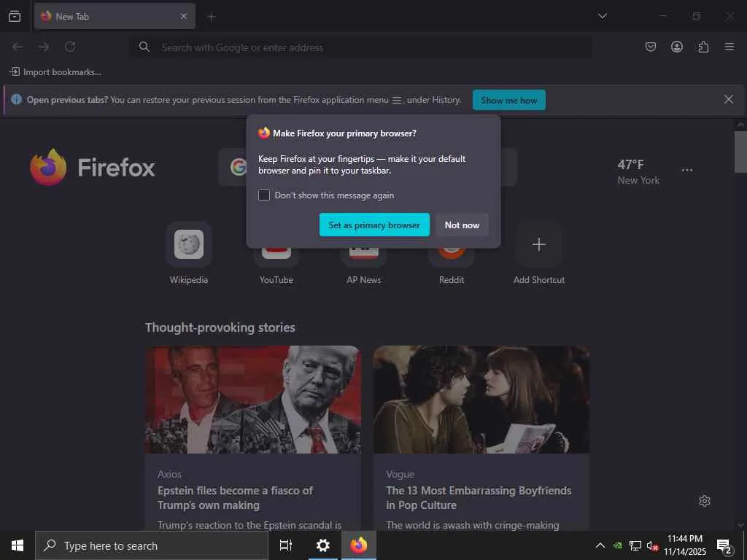
Task: Open the new tab personalize gear icon
Action: coord(705,501)
